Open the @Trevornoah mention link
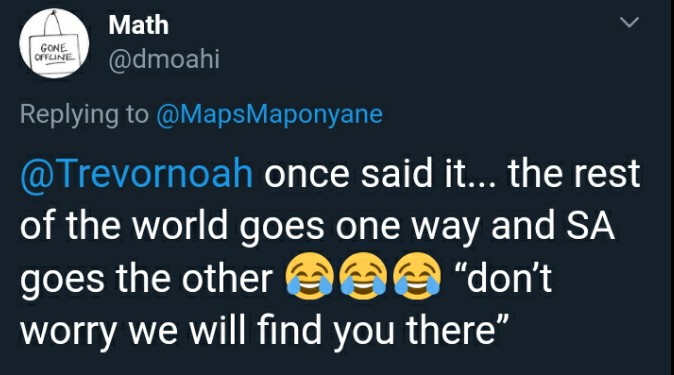 pyautogui.click(x=137, y=174)
